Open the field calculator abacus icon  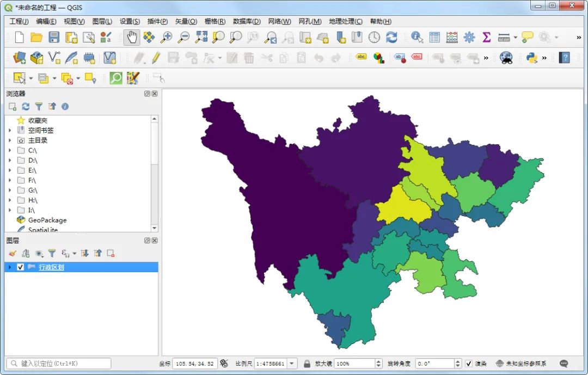point(452,37)
